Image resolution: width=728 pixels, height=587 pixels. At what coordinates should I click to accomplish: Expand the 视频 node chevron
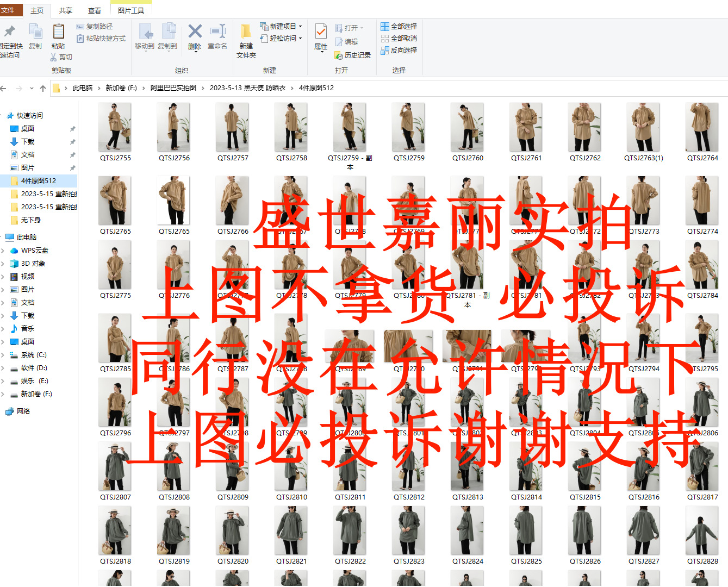3,277
